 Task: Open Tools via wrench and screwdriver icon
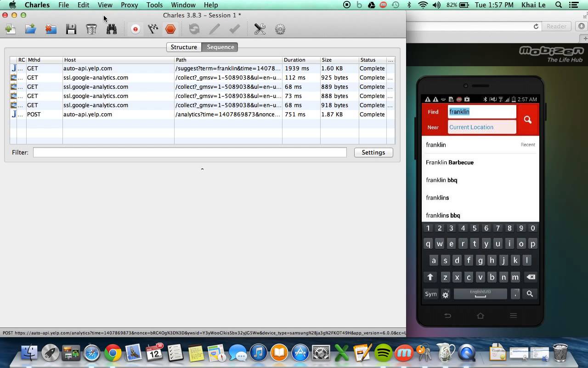(x=260, y=29)
